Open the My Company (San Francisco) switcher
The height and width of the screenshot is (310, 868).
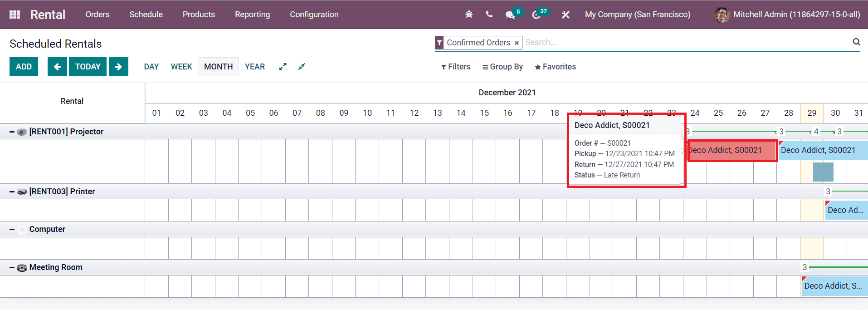coord(638,15)
